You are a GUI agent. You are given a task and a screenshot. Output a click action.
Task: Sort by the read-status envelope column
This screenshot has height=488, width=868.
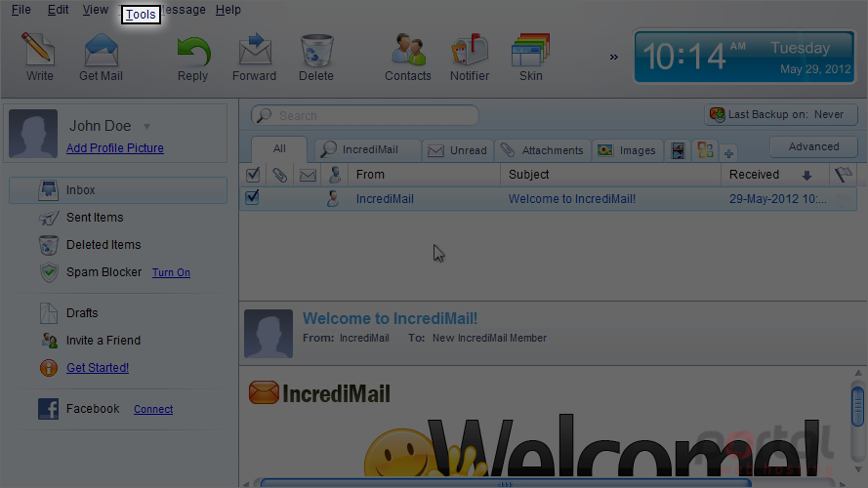pos(308,176)
